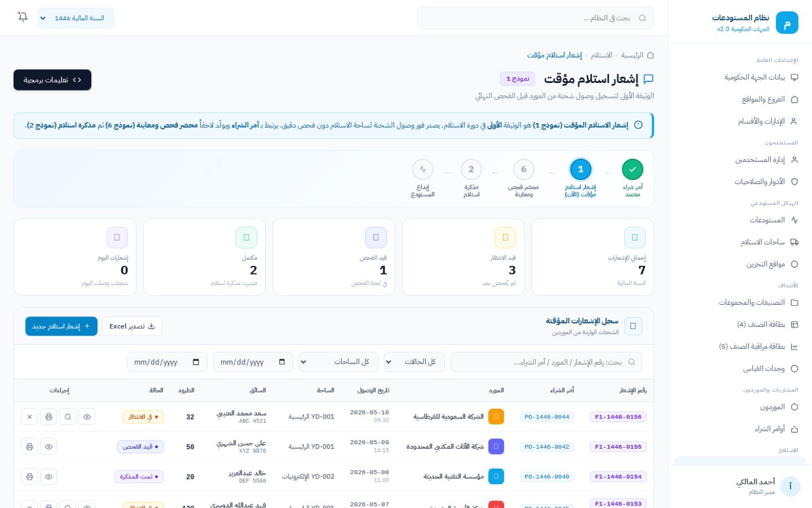Click step 1 temporary receipt notice circle
The height and width of the screenshot is (508, 812).
pos(581,170)
